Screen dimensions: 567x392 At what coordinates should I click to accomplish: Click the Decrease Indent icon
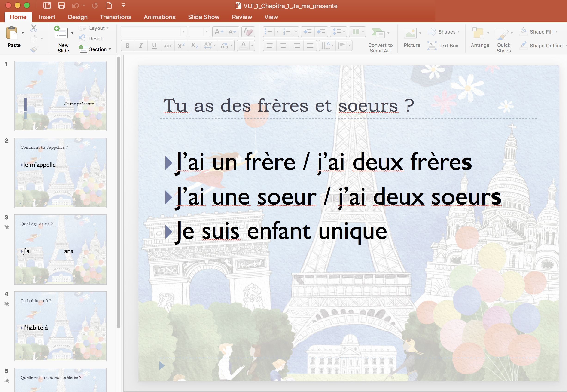[x=308, y=32]
